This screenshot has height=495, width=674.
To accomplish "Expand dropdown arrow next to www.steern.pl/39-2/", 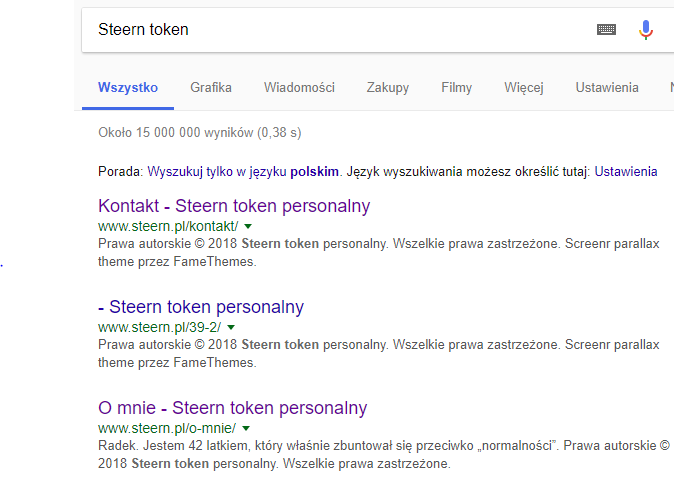I will pyautogui.click(x=231, y=327).
